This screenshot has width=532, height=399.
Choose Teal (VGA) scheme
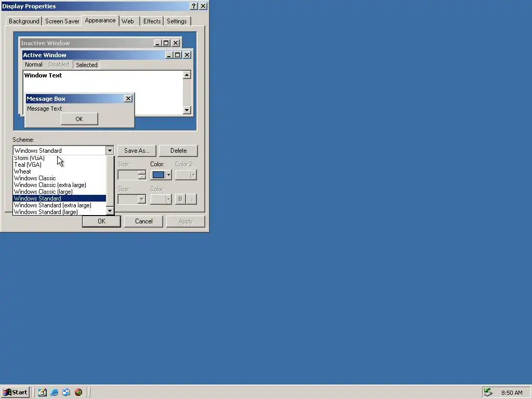pos(59,165)
